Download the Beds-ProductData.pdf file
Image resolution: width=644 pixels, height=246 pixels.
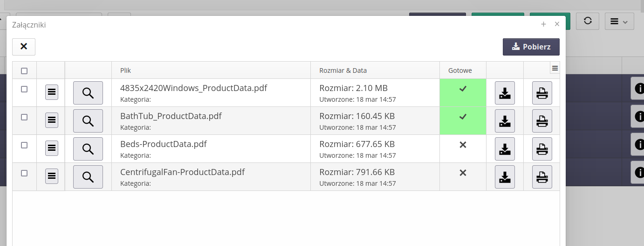pyautogui.click(x=505, y=149)
